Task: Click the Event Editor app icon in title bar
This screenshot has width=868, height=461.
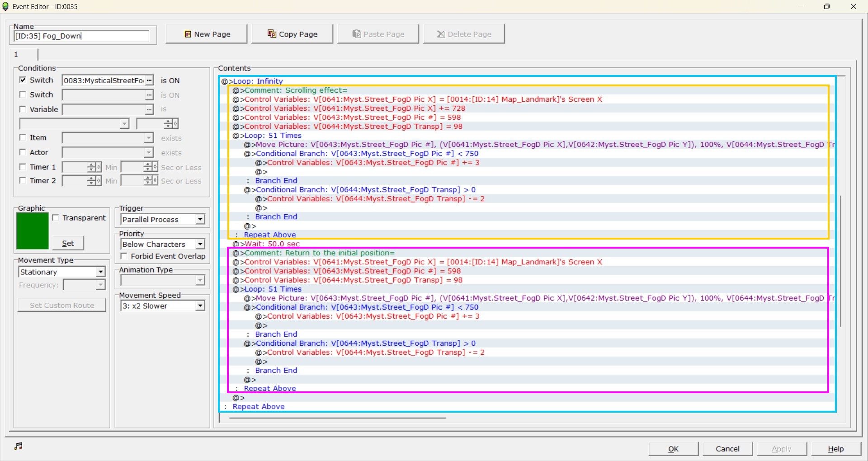Action: [5, 6]
